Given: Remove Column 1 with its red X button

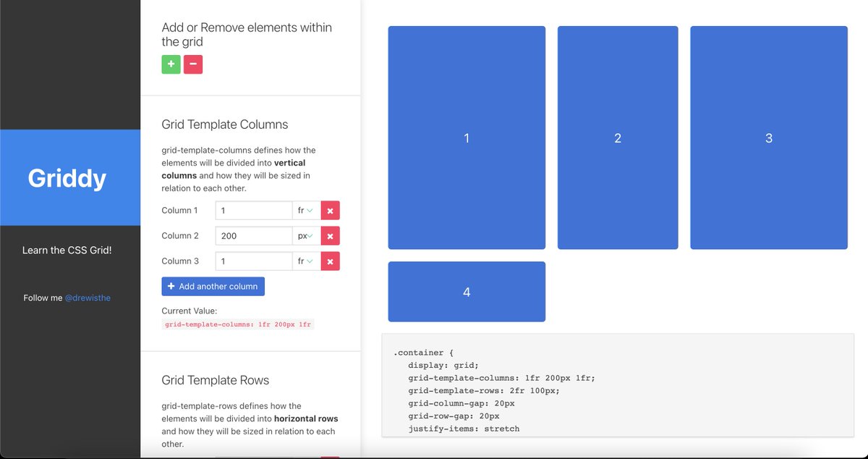Looking at the screenshot, I should (x=331, y=211).
